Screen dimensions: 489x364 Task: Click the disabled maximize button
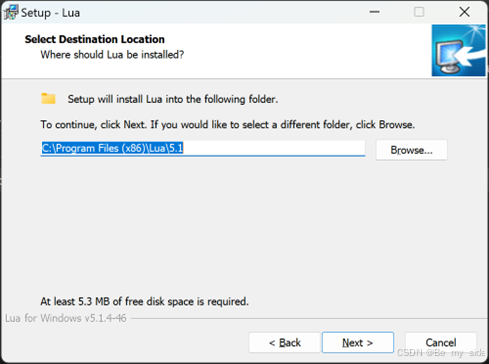(419, 12)
